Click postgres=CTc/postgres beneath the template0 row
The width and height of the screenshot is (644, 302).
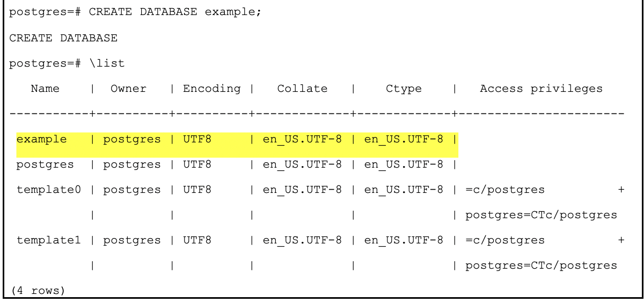(x=541, y=215)
